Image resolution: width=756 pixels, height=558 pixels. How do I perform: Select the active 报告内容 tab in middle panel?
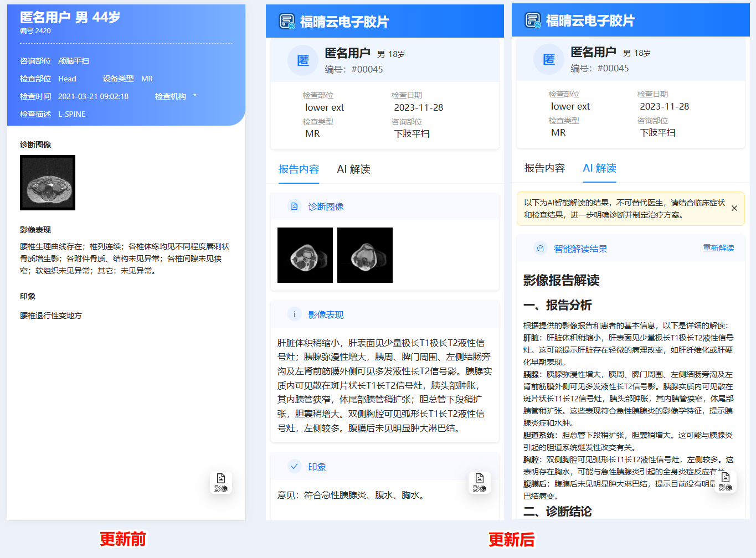click(x=299, y=169)
